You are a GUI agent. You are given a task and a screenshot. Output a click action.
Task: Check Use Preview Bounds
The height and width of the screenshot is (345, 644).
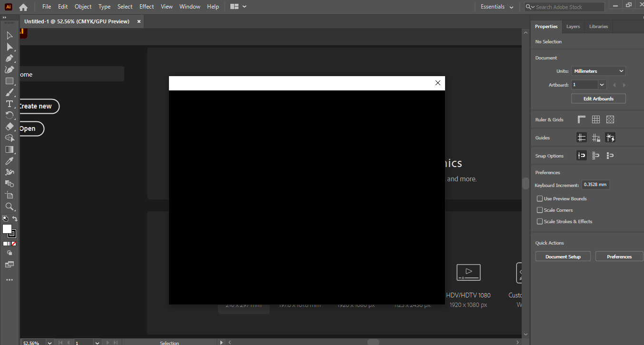click(x=540, y=198)
